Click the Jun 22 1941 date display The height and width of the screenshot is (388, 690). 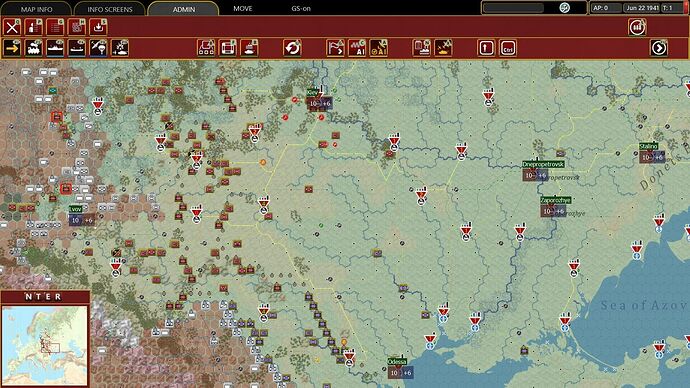(641, 8)
